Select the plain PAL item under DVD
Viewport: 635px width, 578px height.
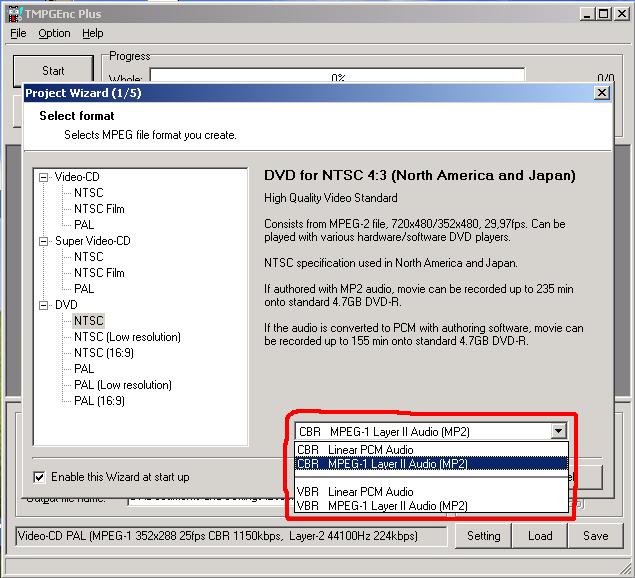point(84,369)
